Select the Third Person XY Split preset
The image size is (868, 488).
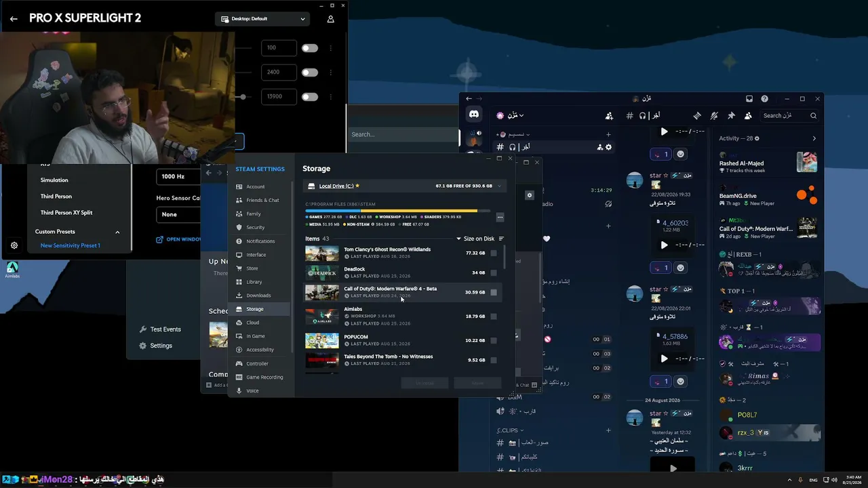tap(66, 213)
